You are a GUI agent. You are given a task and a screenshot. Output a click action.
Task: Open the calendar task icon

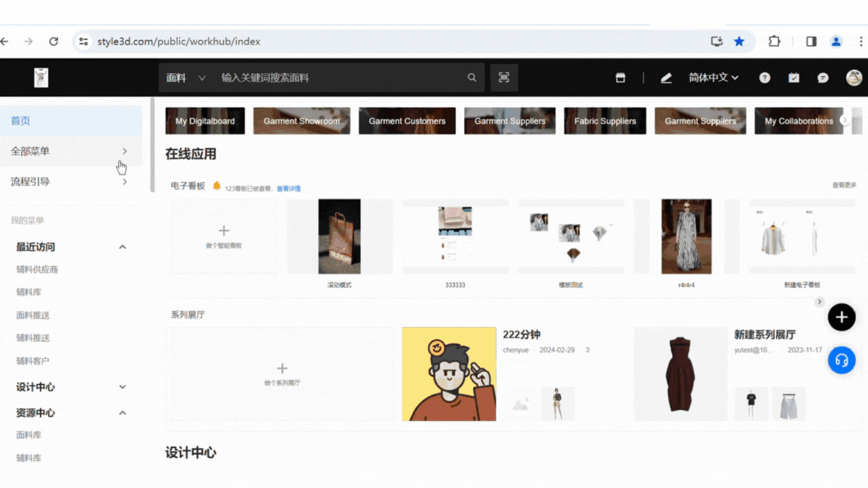coord(793,78)
